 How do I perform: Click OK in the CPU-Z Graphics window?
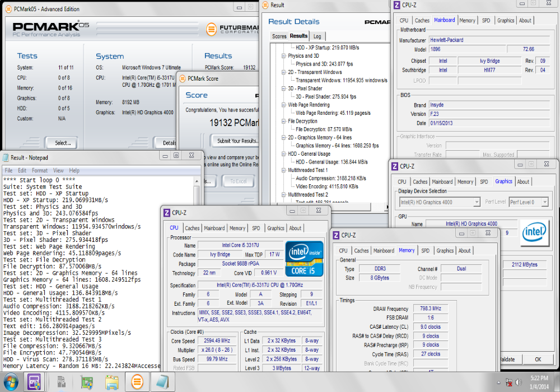[x=538, y=360]
